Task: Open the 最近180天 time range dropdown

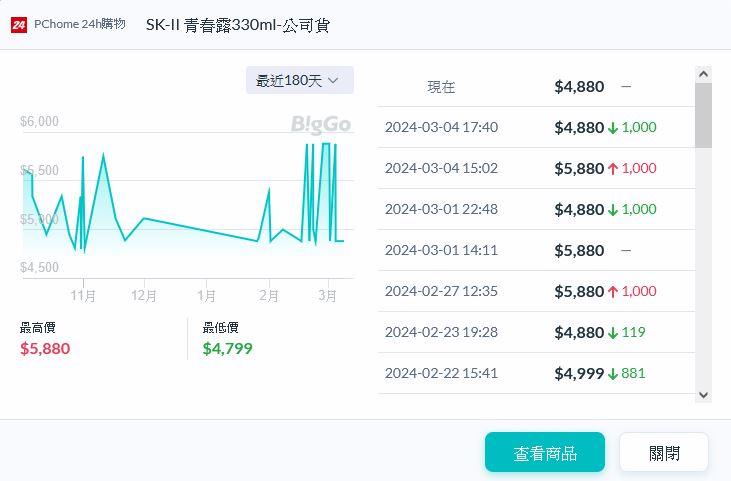Action: point(299,80)
